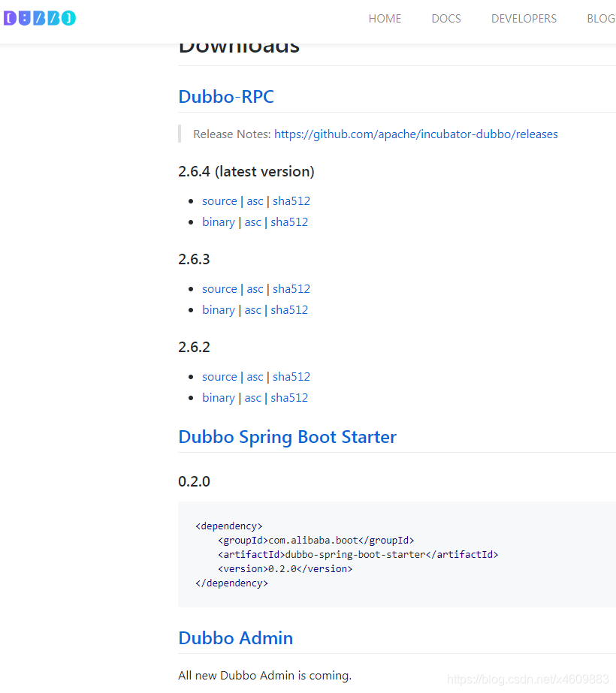616x693 pixels.
Task: Click the closing </dependency> tag line
Action: pyautogui.click(x=231, y=583)
